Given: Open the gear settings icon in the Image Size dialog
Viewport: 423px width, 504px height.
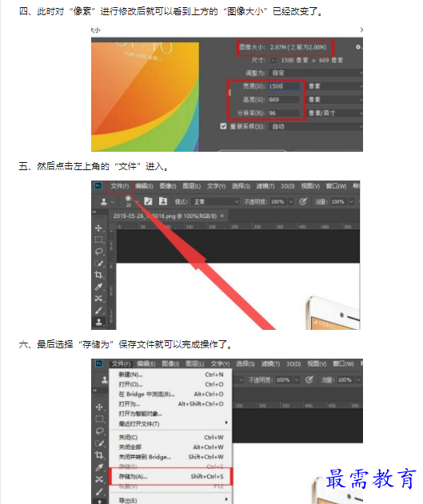Looking at the screenshot, I should tap(358, 47).
